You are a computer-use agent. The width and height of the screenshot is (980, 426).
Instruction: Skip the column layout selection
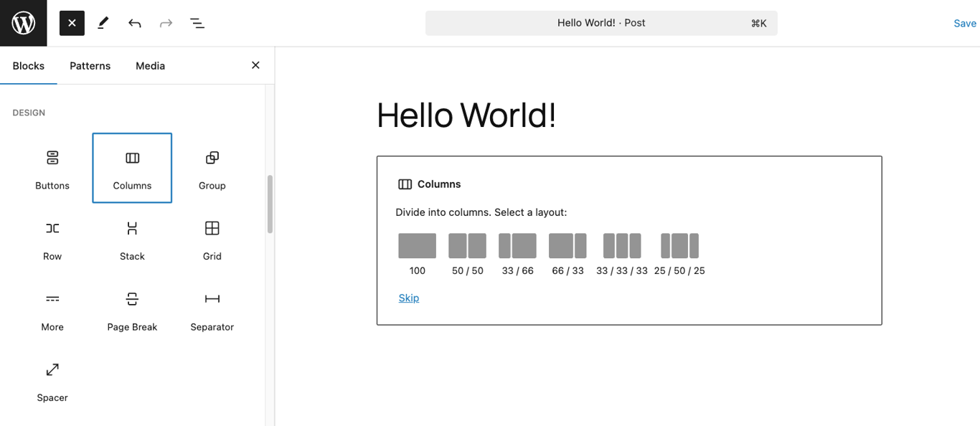[x=408, y=298]
